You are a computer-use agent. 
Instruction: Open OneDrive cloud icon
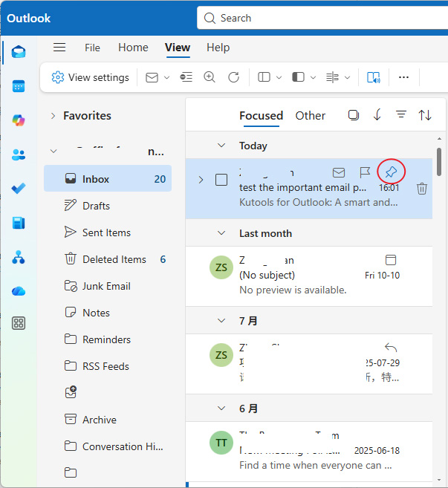19,291
